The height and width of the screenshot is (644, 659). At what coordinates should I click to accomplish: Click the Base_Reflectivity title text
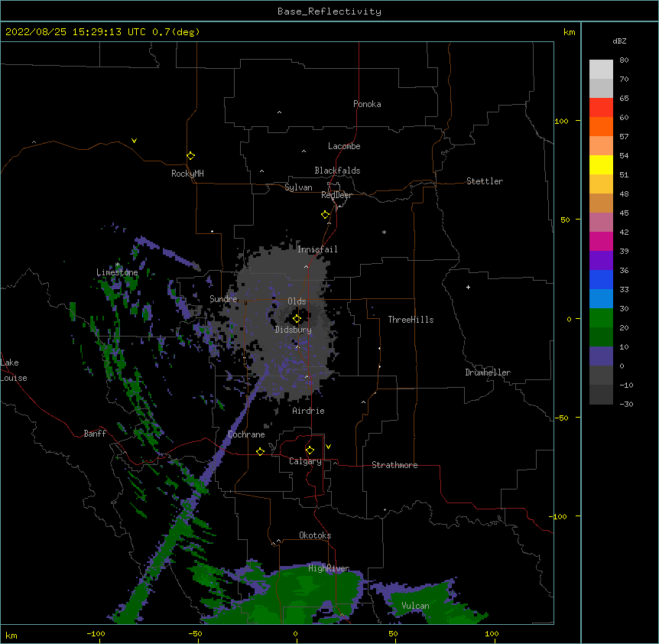(x=329, y=11)
